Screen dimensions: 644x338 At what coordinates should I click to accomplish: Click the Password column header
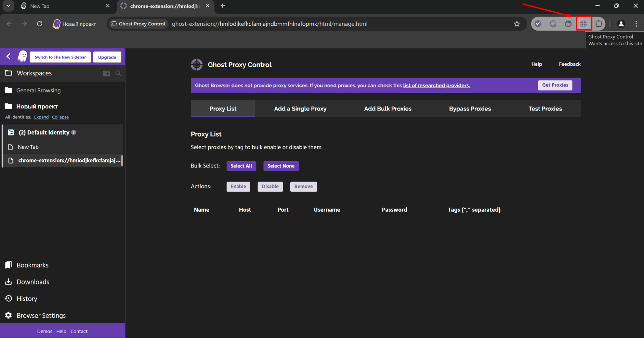pos(394,210)
